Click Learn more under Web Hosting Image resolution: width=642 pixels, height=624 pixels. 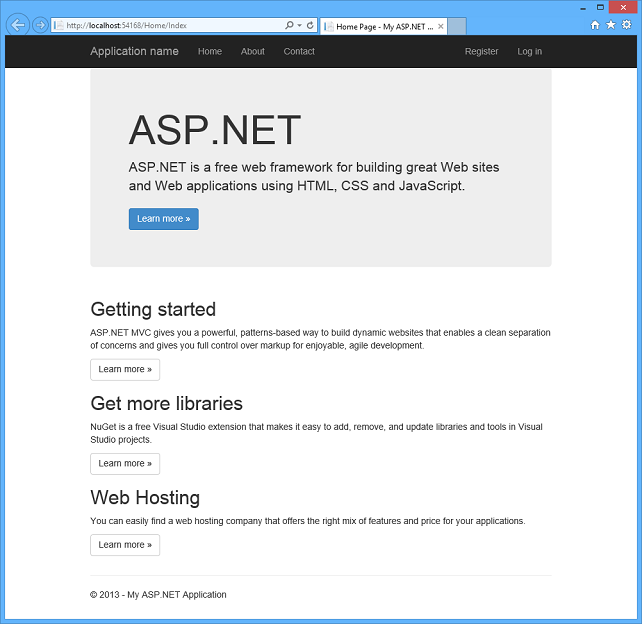(125, 545)
